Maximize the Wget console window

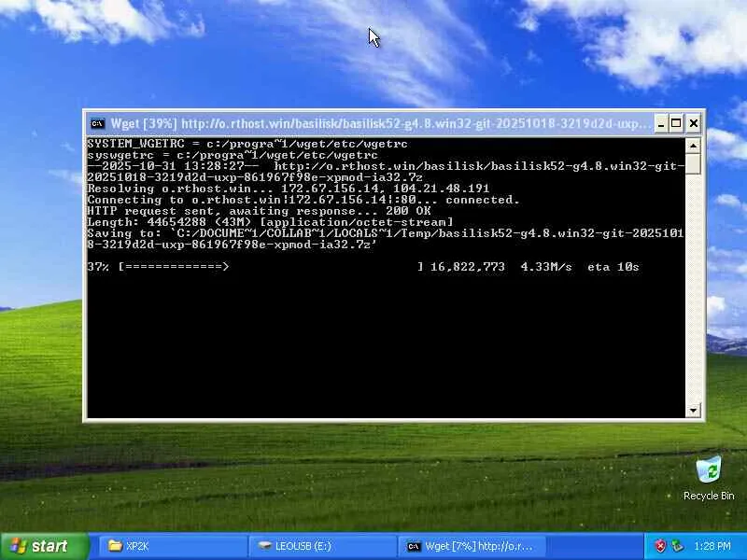[x=676, y=124]
